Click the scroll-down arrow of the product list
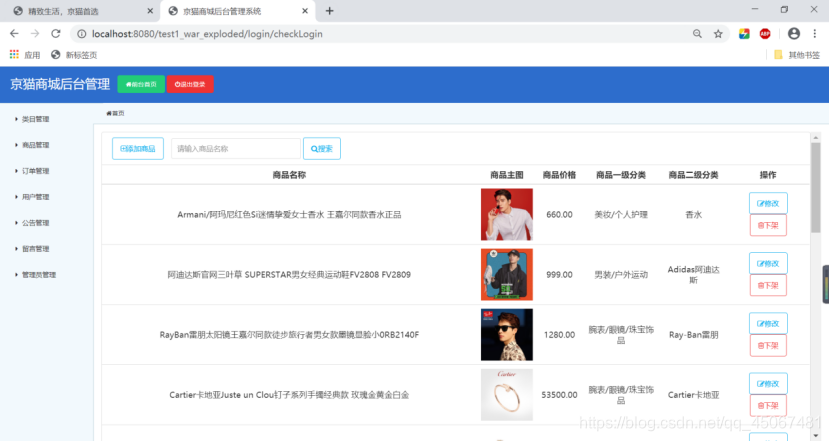The height and width of the screenshot is (441, 830). point(816,435)
